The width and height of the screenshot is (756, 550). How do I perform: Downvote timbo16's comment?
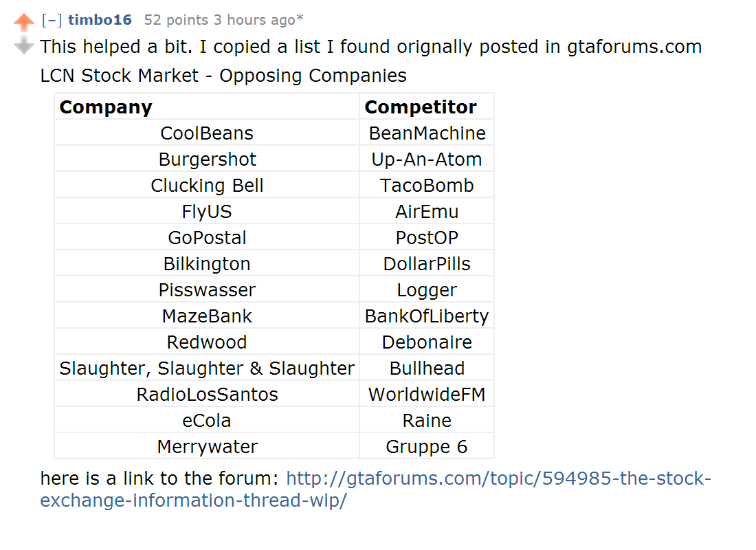[24, 45]
